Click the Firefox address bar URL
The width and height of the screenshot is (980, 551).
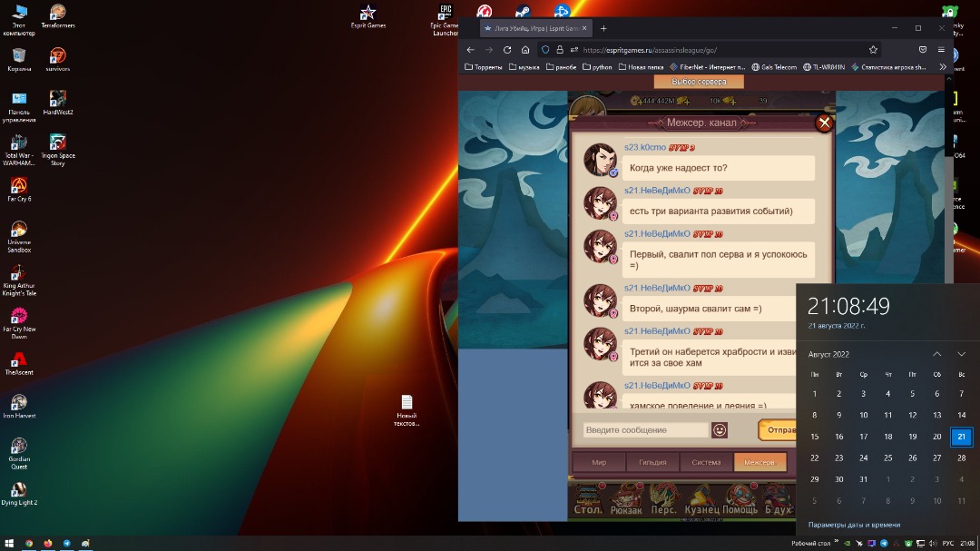650,50
